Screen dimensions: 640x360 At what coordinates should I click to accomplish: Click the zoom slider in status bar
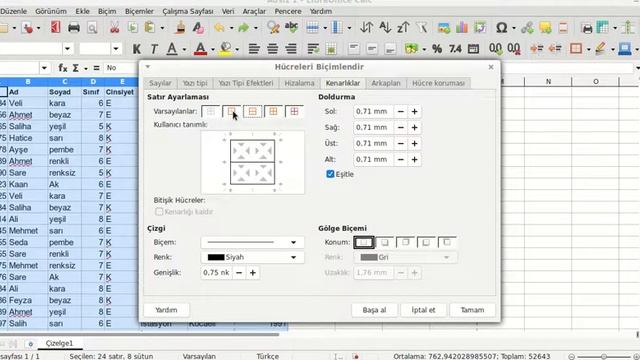[603, 356]
